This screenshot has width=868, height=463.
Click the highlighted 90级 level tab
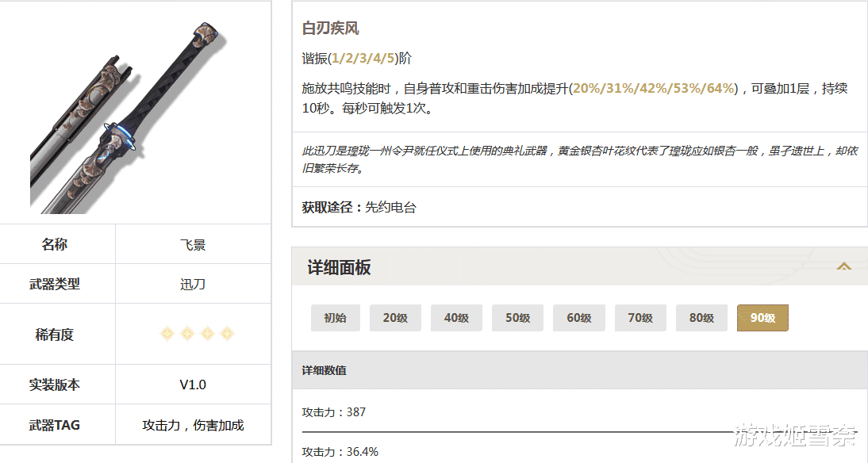[762, 318]
